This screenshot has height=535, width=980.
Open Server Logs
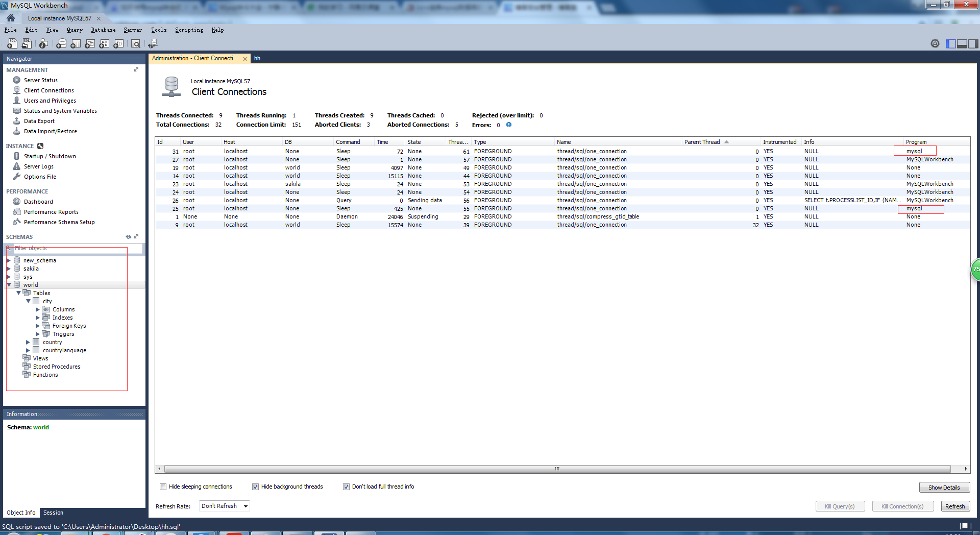(x=38, y=166)
